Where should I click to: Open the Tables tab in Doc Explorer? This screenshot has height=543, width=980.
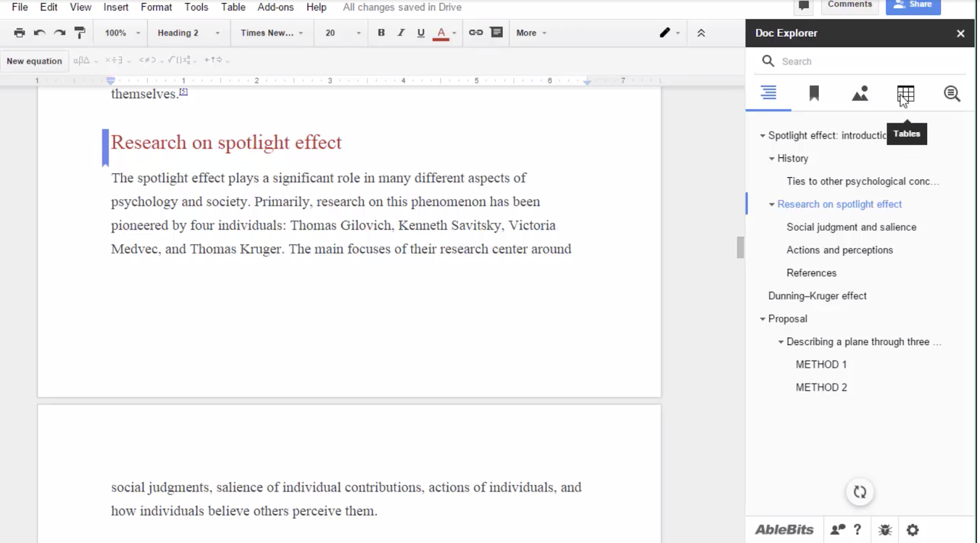tap(905, 94)
